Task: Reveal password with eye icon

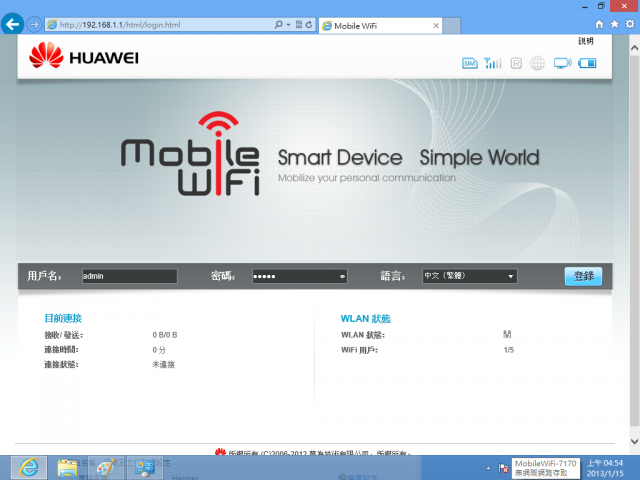Action: (x=342, y=276)
